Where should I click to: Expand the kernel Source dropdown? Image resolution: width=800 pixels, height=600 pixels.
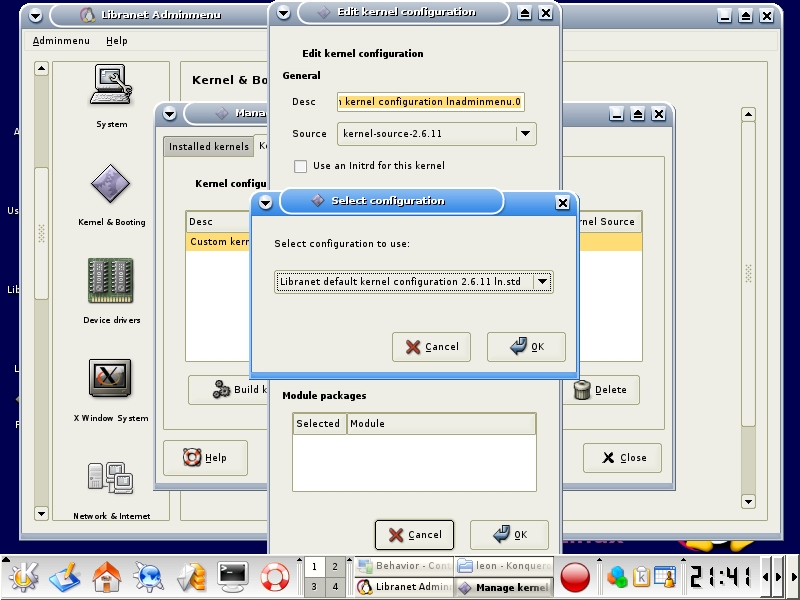coord(525,134)
